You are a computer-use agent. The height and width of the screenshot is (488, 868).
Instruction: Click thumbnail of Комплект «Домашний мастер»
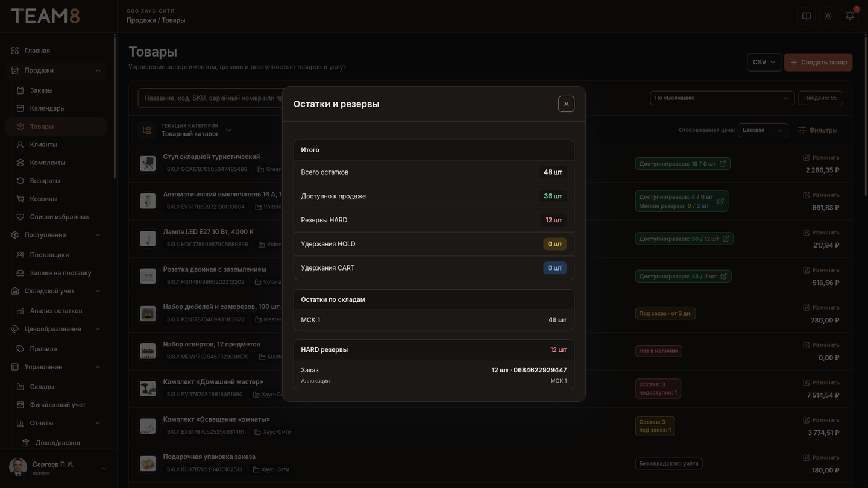(148, 389)
